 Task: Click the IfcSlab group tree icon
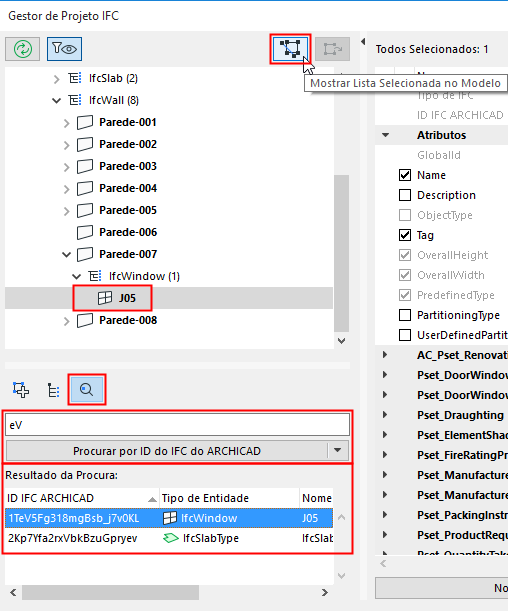coord(75,78)
